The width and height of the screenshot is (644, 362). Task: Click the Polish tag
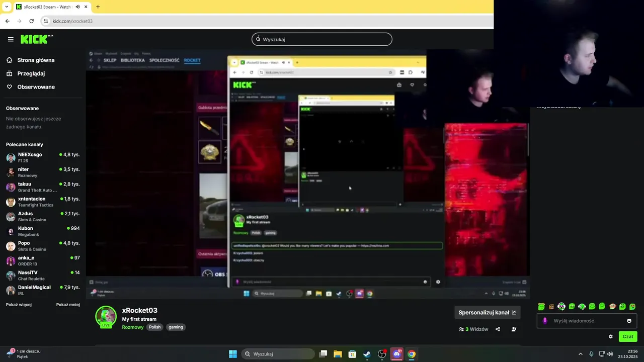(155, 327)
